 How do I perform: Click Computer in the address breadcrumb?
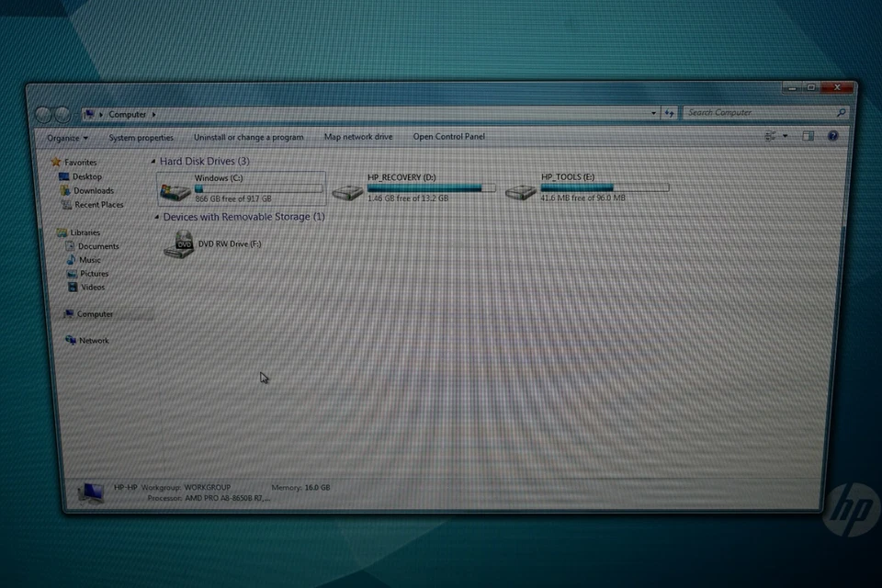[127, 114]
